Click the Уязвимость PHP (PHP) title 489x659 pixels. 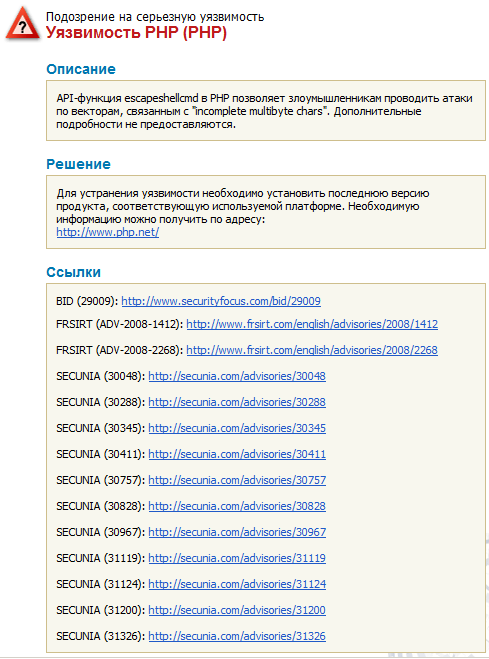pyautogui.click(x=136, y=32)
